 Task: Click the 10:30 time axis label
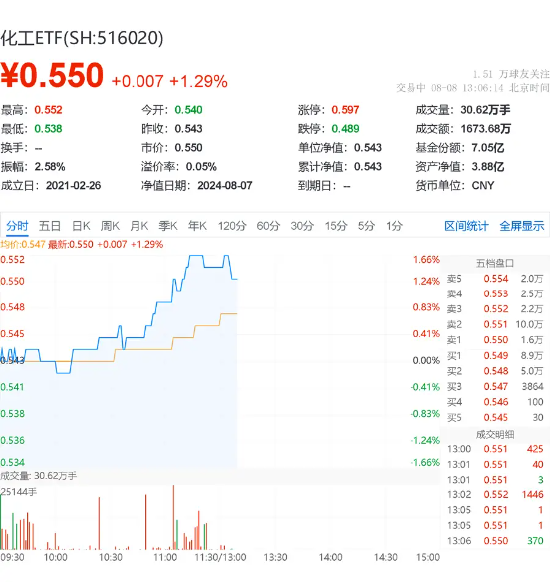[111, 557]
